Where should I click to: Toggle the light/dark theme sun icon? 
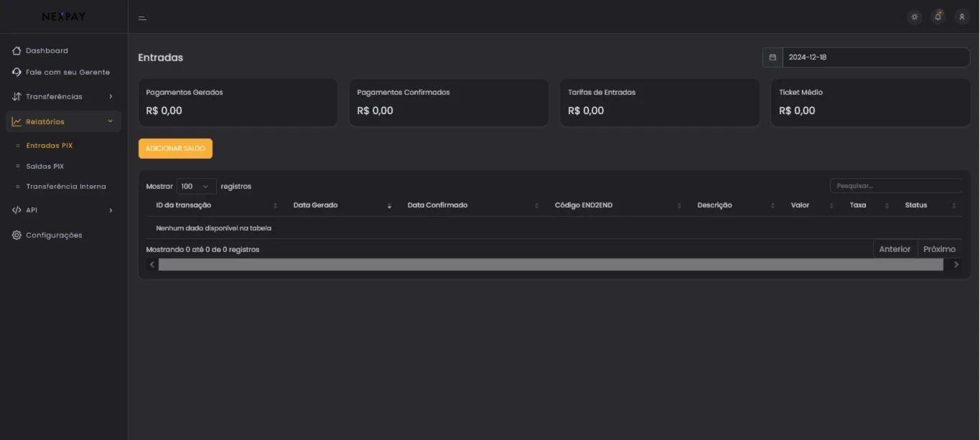coord(914,17)
